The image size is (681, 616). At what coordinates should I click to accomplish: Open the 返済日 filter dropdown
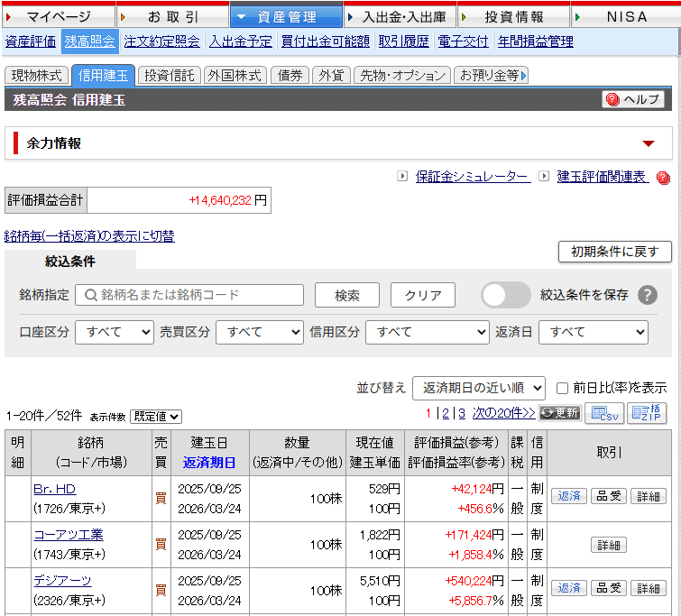593,332
